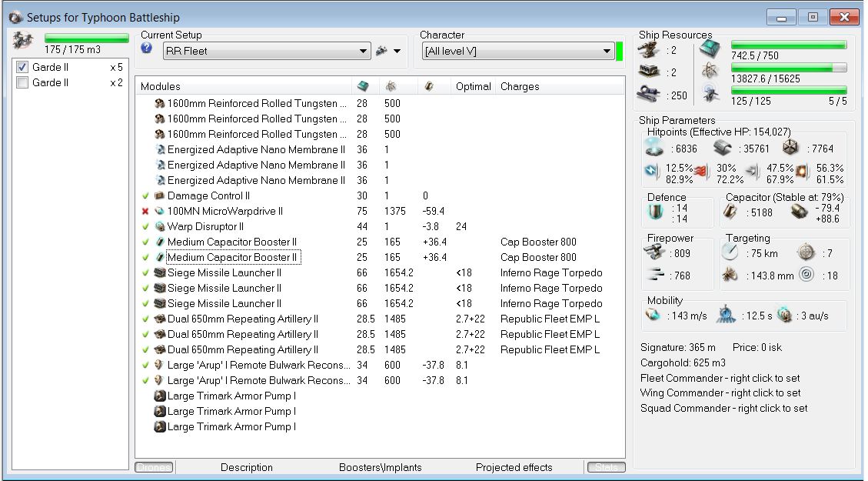Image resolution: width=868 pixels, height=481 pixels.
Task: Click the thermal resistance flame icon
Action: (703, 172)
